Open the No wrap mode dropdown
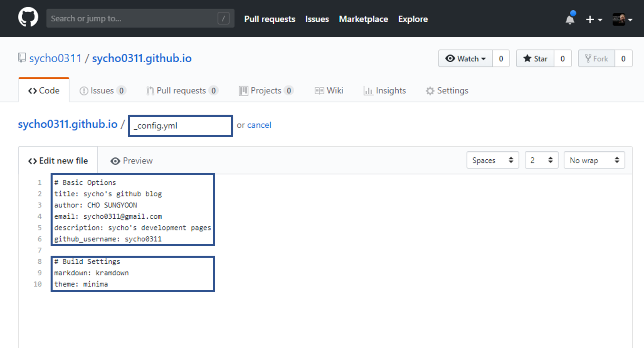 [594, 160]
